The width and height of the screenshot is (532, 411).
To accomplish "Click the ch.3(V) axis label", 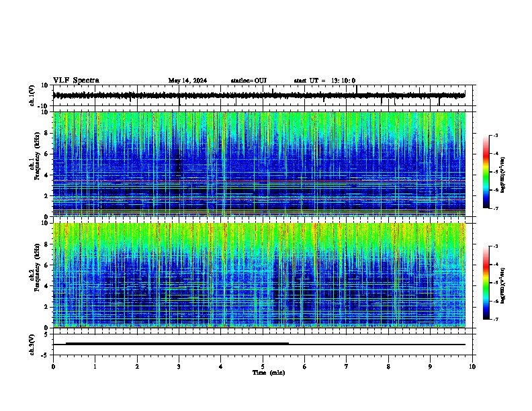I will (x=32, y=345).
